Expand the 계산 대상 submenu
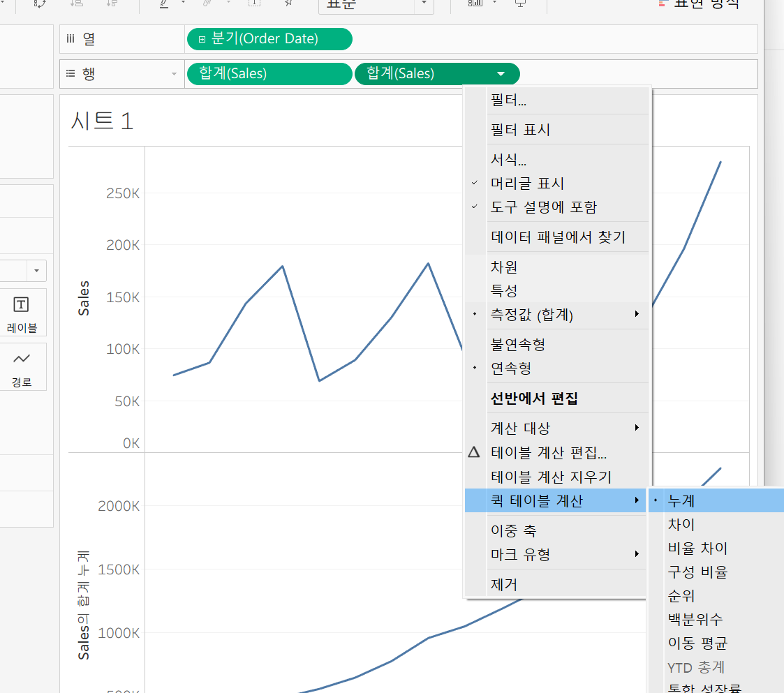Screen dimensions: 784x693 pos(557,428)
